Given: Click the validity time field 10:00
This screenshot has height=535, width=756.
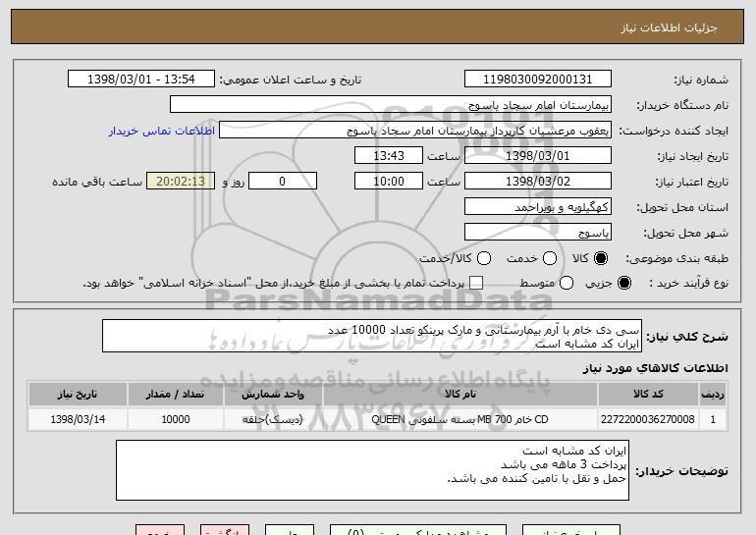Looking at the screenshot, I should (389, 182).
